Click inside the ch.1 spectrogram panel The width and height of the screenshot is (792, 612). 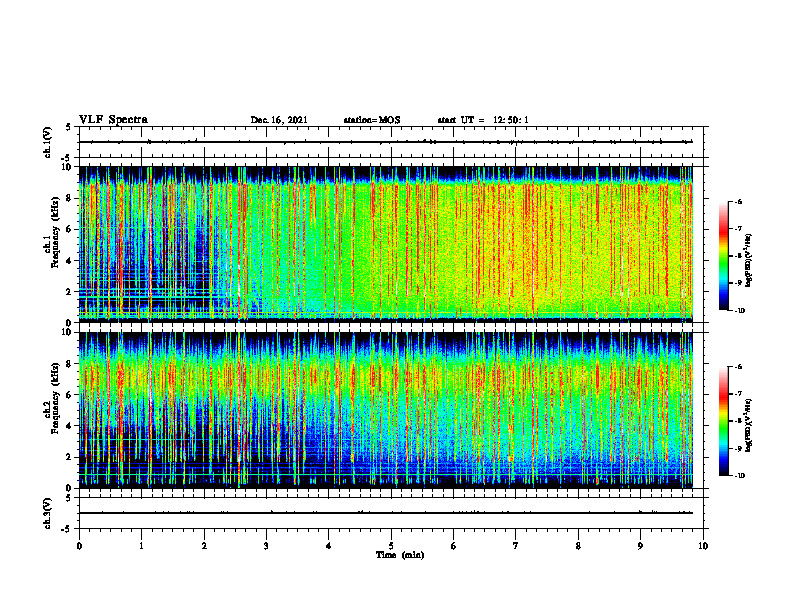click(x=386, y=244)
